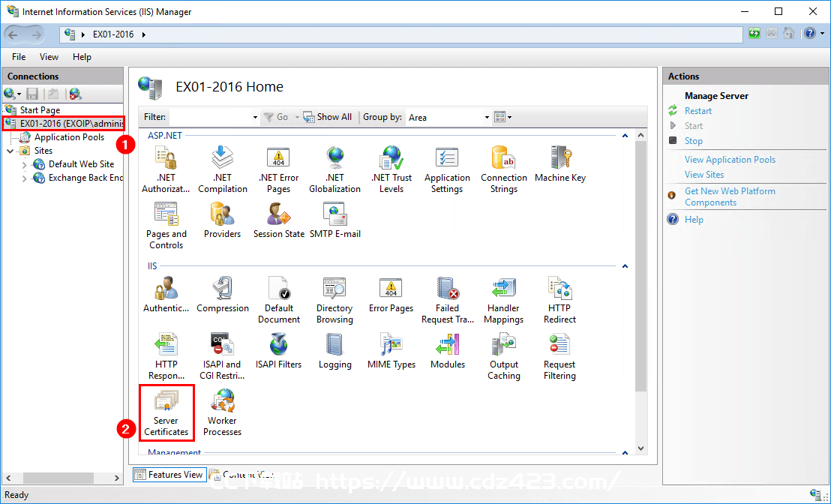
Task: Click the Home icon in the address bar
Action: click(x=788, y=34)
